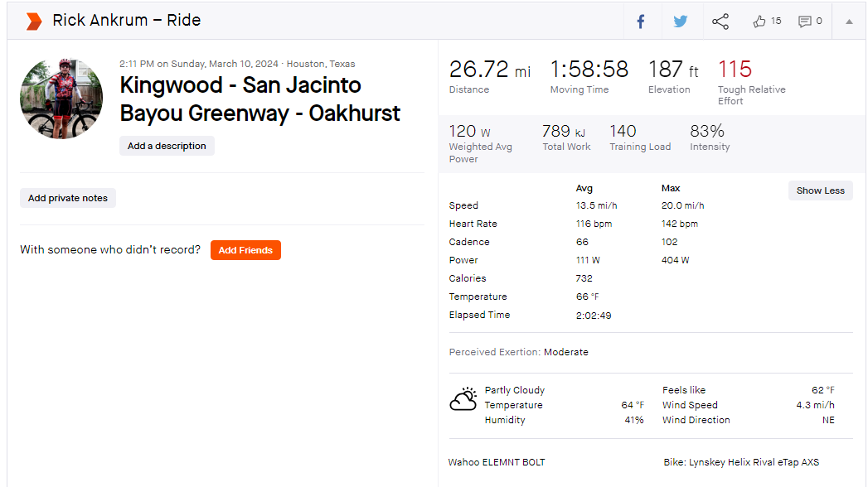Click the orange Strava chevron logo
This screenshot has width=868, height=487.
34,21
